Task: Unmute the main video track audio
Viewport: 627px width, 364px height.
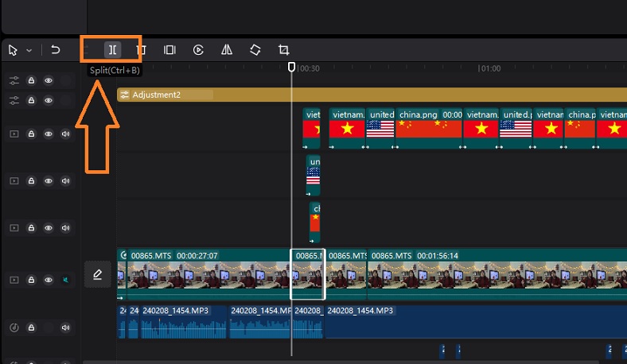Action: 65,281
